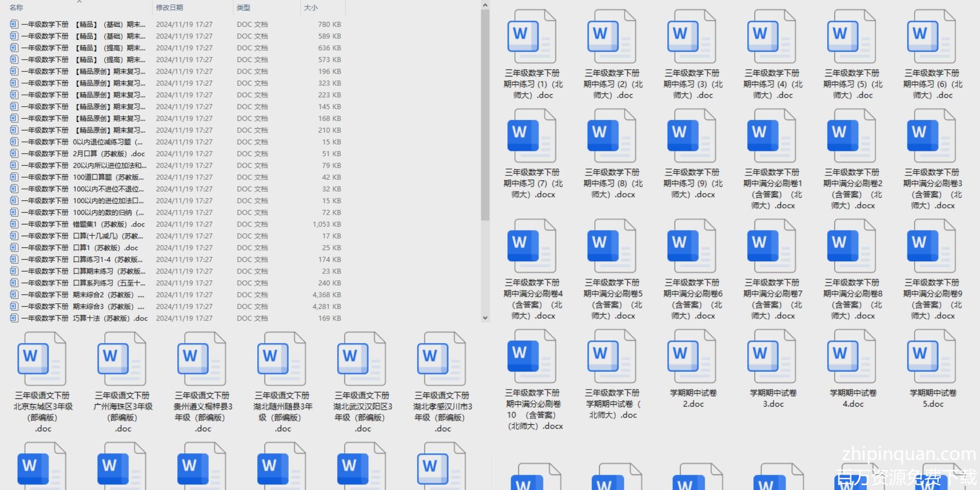Select 三年级数学下册 期中练习 (6) document icon
The width and height of the screenshot is (980, 490).
[932, 37]
